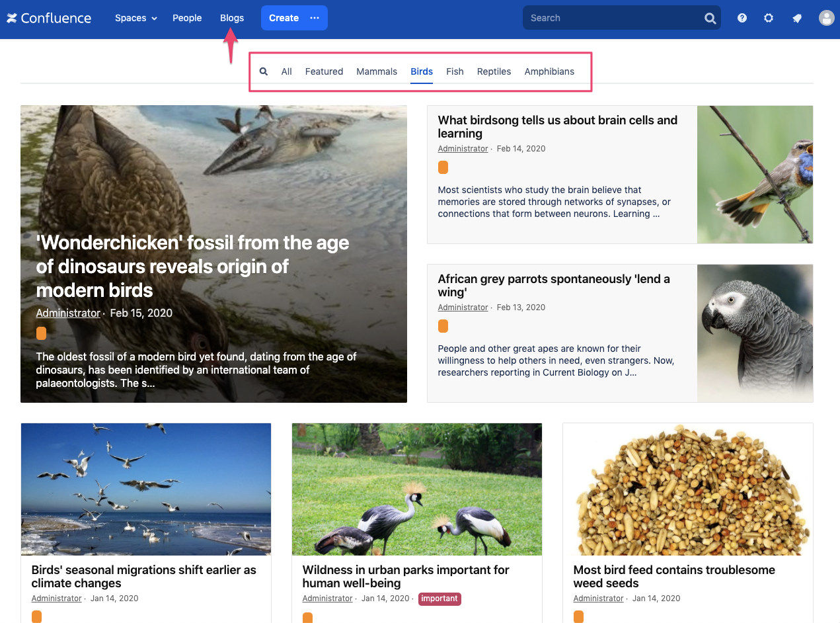The width and height of the screenshot is (840, 623).
Task: Open the 'Wonderchicken' fossil post title
Action: pyautogui.click(x=192, y=267)
